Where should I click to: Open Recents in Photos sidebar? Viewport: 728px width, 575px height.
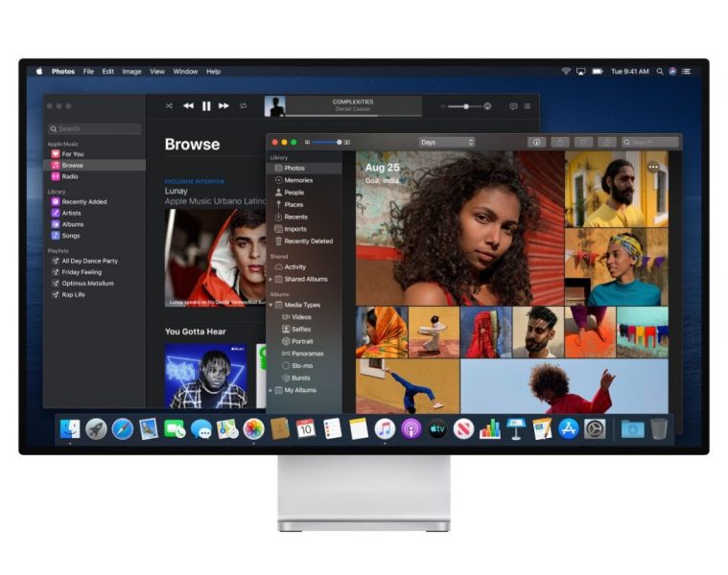(305, 217)
